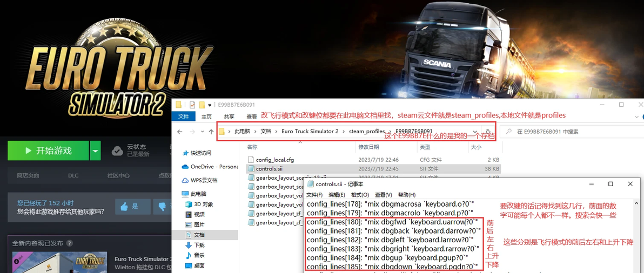The width and height of the screenshot is (644, 273).
Task: Click the 云状态 cloud icon in Steam
Action: (x=117, y=151)
